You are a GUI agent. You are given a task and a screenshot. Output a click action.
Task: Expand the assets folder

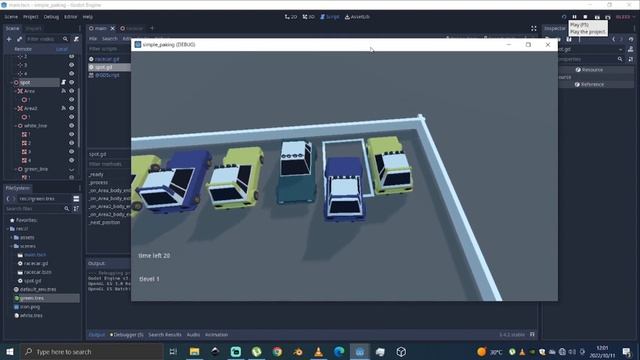tap(11, 238)
